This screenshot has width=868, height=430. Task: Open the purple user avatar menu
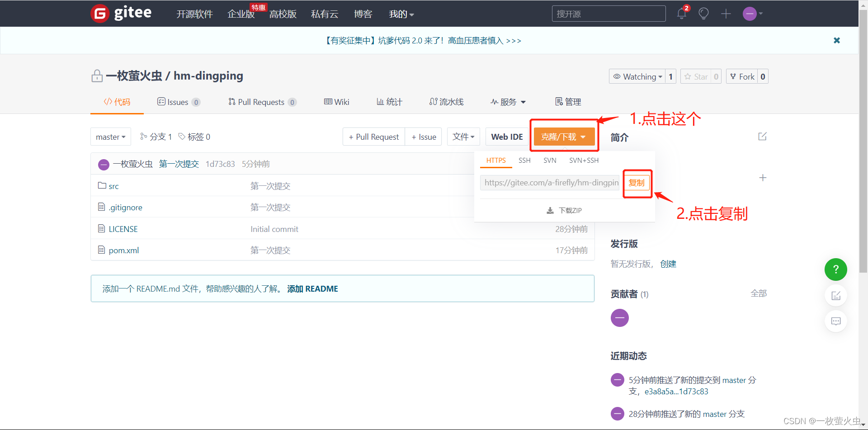point(753,14)
